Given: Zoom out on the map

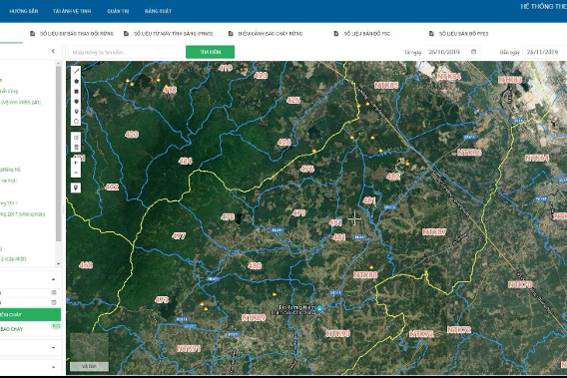Looking at the screenshot, I should (76, 173).
